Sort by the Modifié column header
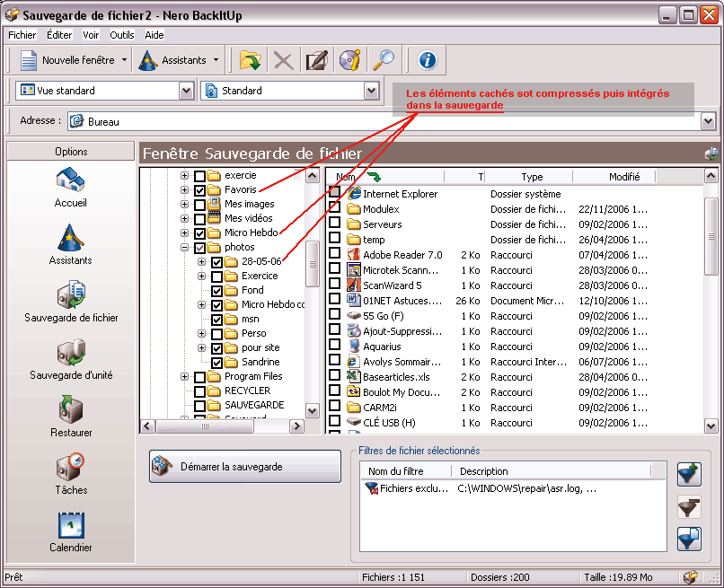 [x=614, y=177]
